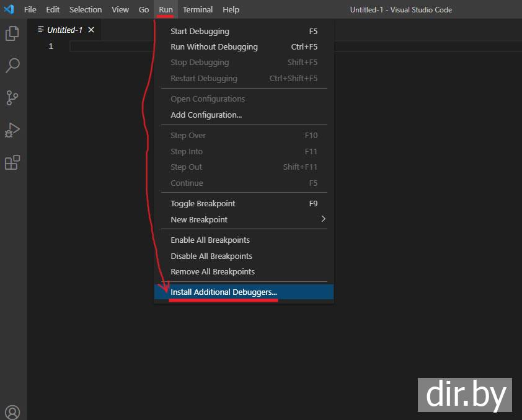Screen dimensions: 522x420
Task: Open the Source Control view icon
Action: [x=12, y=98]
